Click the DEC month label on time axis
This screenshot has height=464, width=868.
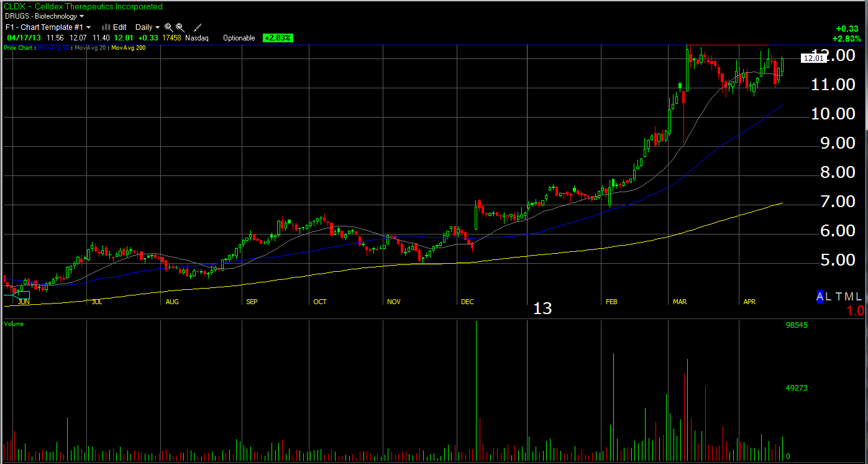[467, 302]
